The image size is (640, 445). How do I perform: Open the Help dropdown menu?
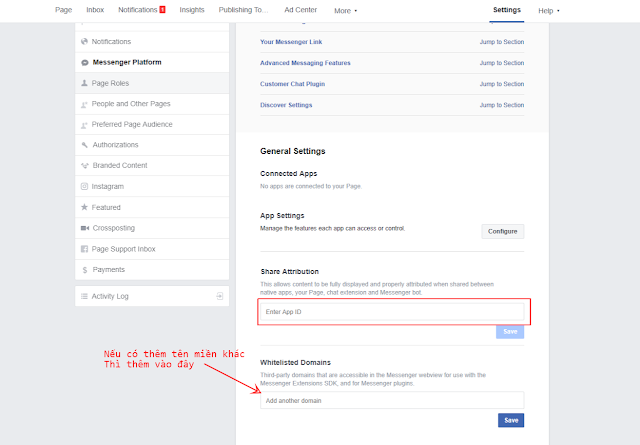[549, 11]
